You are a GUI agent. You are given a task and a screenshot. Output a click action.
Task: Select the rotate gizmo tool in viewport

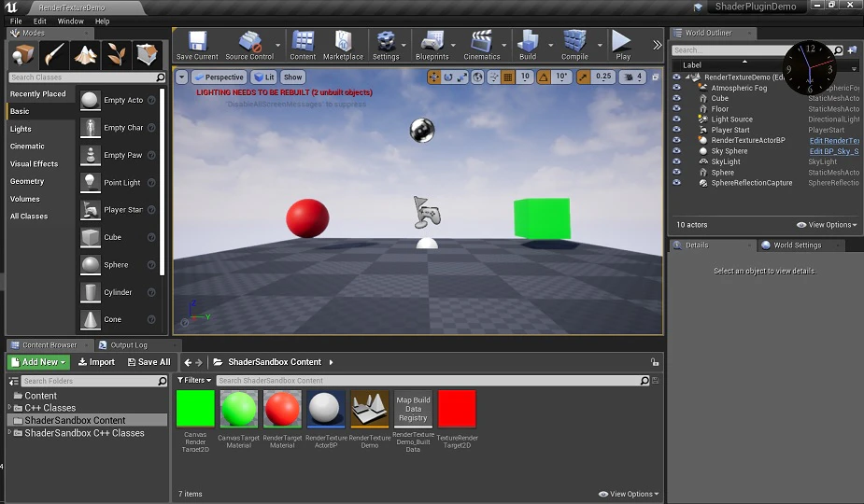coord(448,77)
